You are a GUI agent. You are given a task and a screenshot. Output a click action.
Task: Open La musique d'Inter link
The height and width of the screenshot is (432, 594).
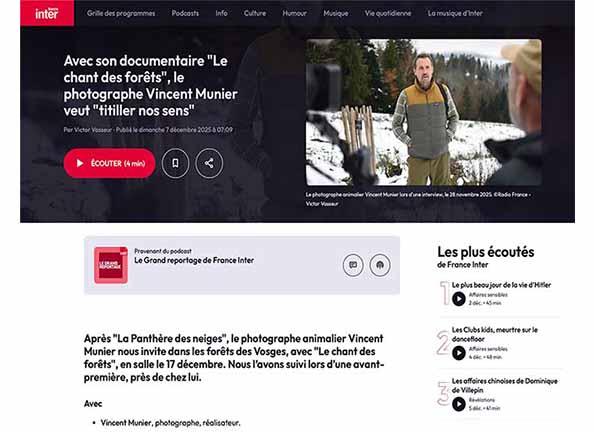pyautogui.click(x=455, y=13)
